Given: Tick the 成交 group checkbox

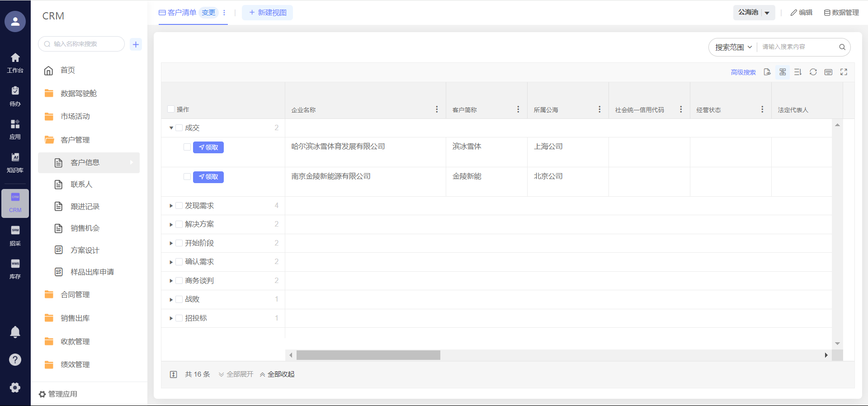Looking at the screenshot, I should (x=179, y=128).
